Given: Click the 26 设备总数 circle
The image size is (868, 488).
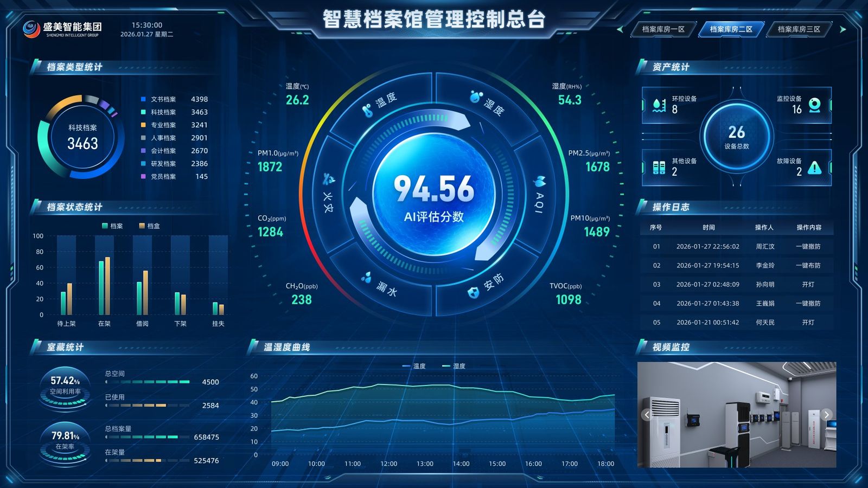Looking at the screenshot, I should point(737,136).
